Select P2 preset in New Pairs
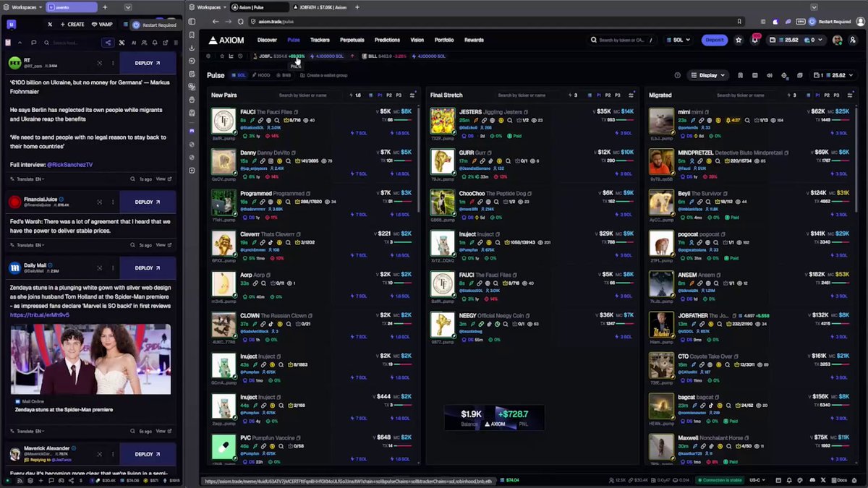Image resolution: width=868 pixels, height=488 pixels. tap(389, 95)
